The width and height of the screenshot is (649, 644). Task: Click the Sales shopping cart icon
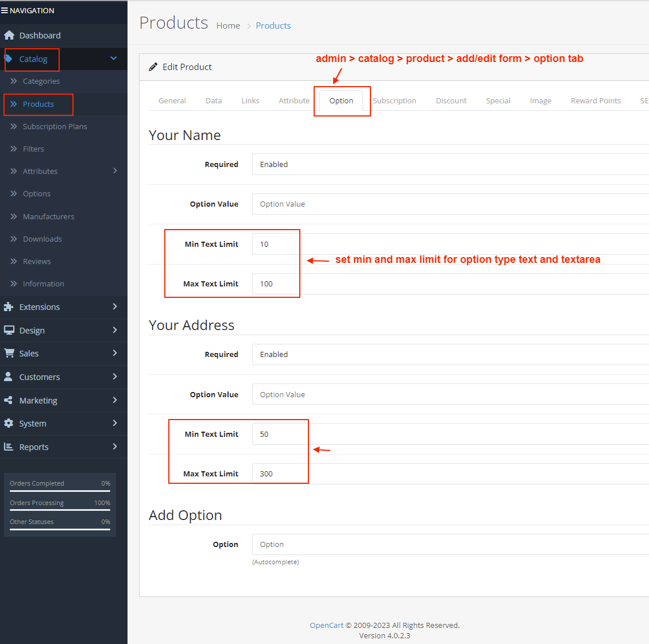click(x=9, y=354)
